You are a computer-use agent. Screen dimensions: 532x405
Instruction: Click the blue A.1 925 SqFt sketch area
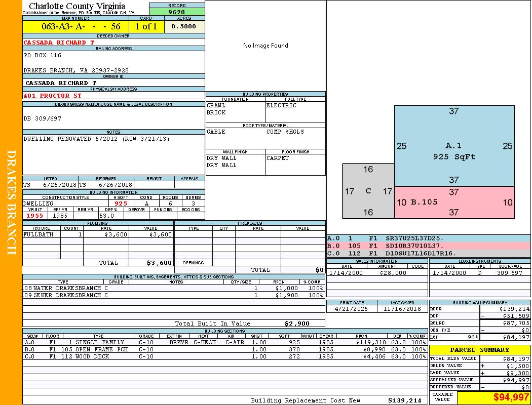point(454,146)
